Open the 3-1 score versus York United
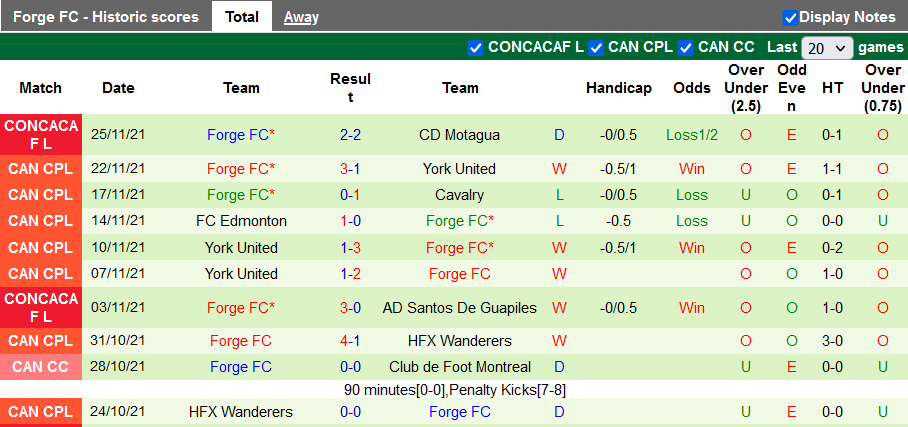908x427 pixels. point(350,169)
